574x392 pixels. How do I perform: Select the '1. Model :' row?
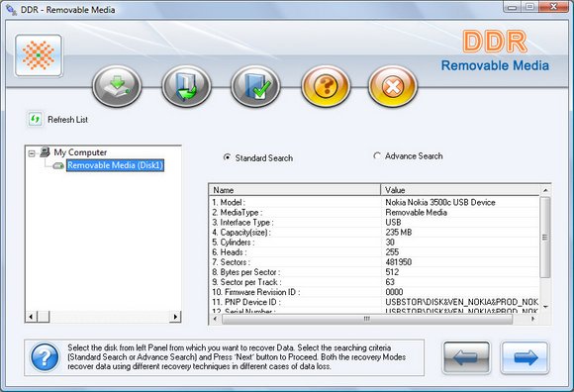pyautogui.click(x=374, y=202)
